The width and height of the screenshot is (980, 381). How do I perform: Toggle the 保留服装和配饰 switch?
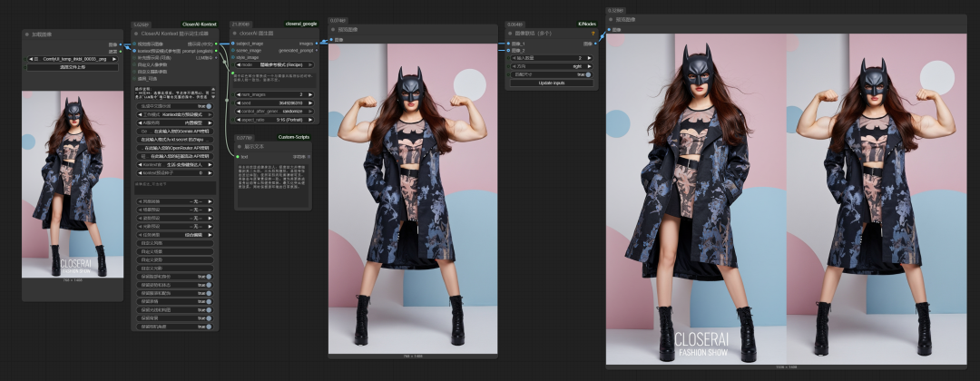[x=209, y=293]
